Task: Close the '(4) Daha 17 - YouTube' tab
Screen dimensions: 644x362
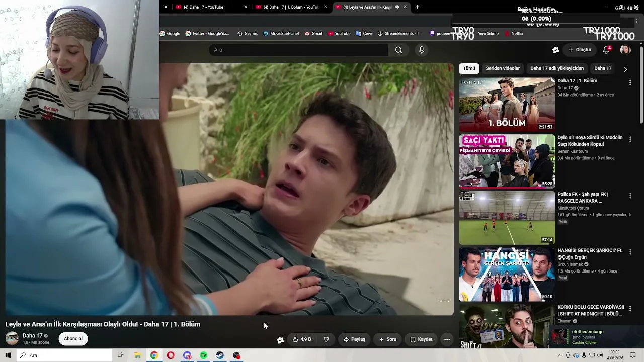Action: point(246,7)
